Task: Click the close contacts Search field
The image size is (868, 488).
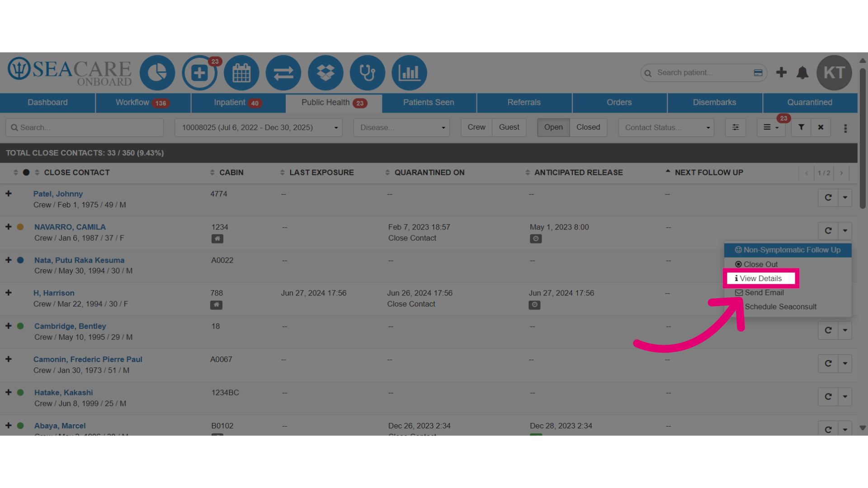Action: (x=85, y=127)
